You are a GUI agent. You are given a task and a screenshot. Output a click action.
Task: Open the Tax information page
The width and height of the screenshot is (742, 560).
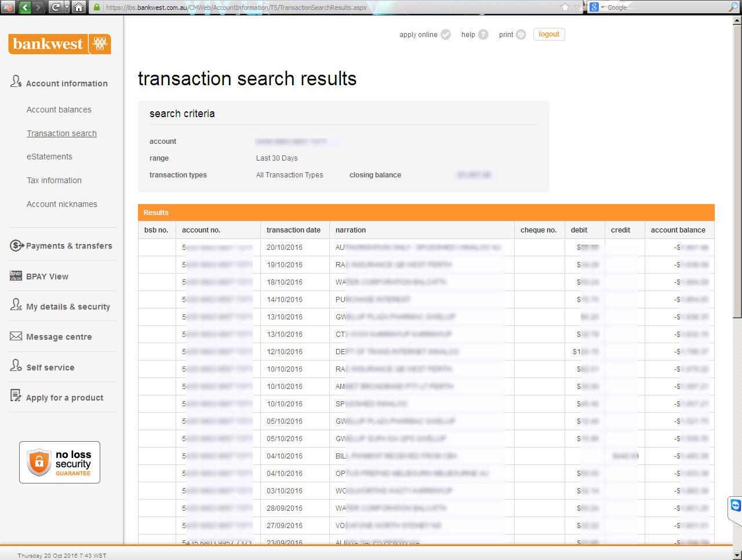click(54, 180)
